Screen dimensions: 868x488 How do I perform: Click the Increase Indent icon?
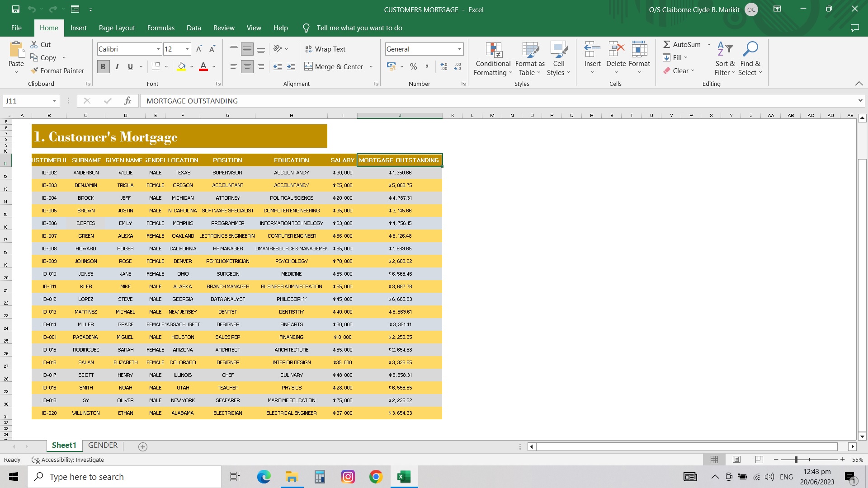click(291, 66)
